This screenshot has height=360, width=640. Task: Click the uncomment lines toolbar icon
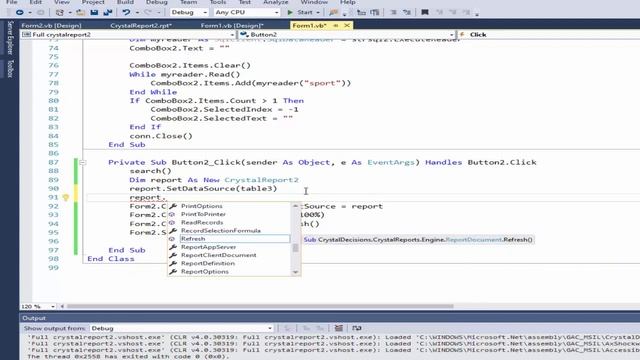[x=407, y=12]
